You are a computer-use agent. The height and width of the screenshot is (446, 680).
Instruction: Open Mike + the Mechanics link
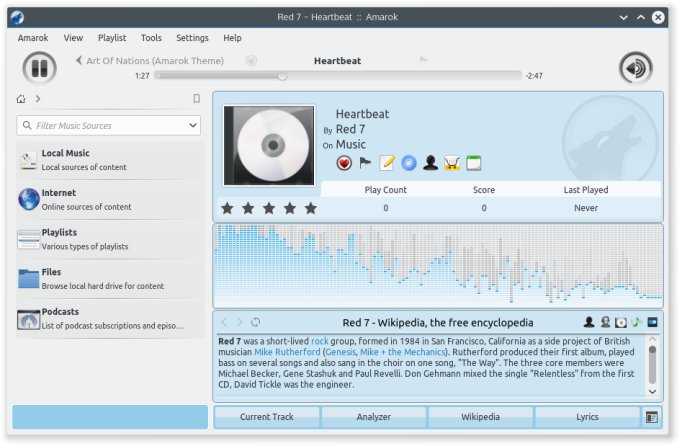(x=402, y=352)
